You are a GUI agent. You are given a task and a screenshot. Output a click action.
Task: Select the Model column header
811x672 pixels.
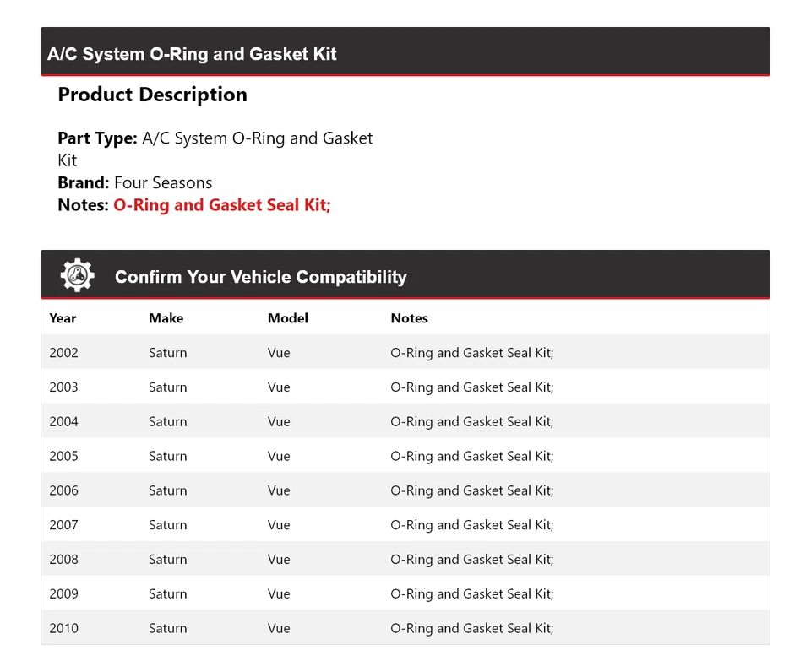pyautogui.click(x=287, y=318)
